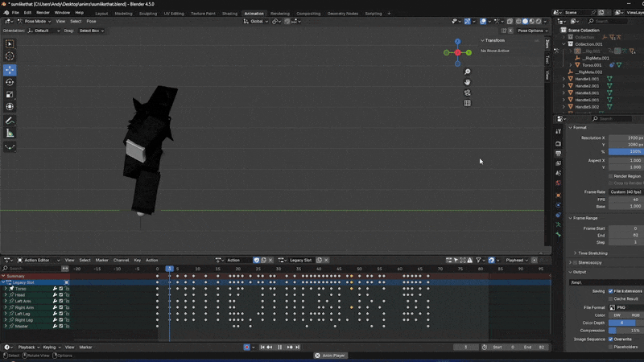
Task: Click the Marker menu in action editor
Action: (x=102, y=260)
